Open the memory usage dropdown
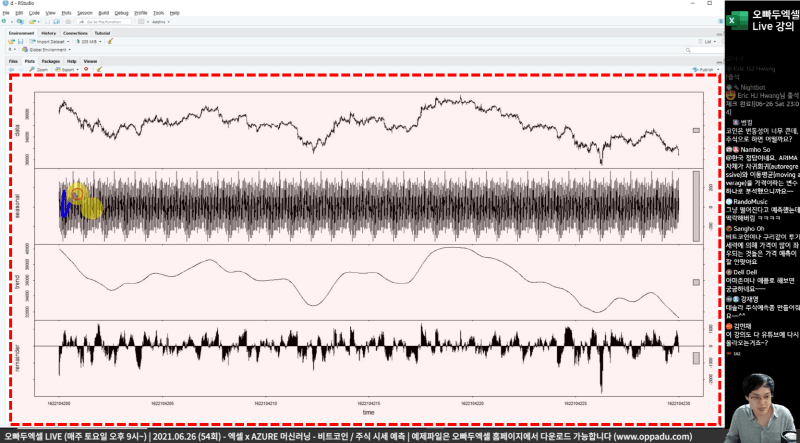The width and height of the screenshot is (800, 443). coord(90,41)
